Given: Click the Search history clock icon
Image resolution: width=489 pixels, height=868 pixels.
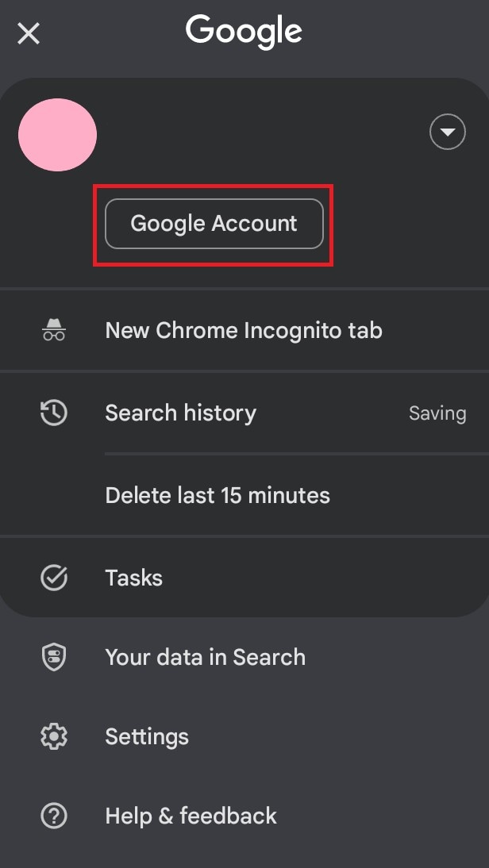Looking at the screenshot, I should (54, 413).
